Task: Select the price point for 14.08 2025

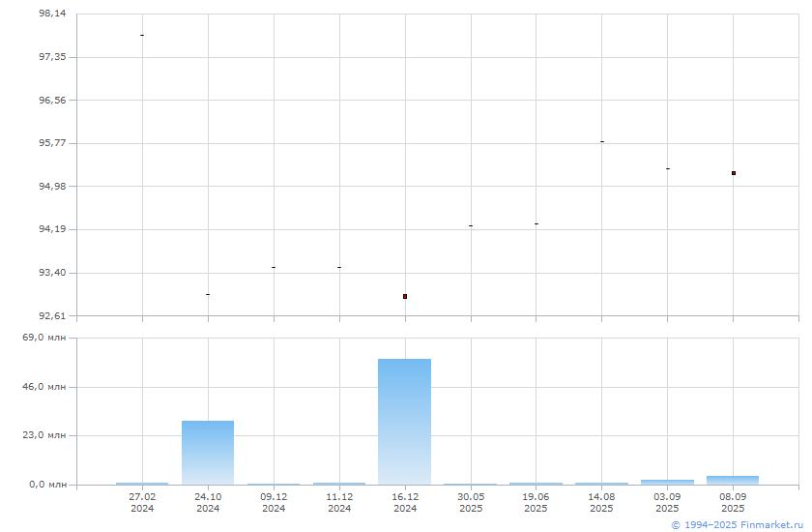Action: click(602, 141)
